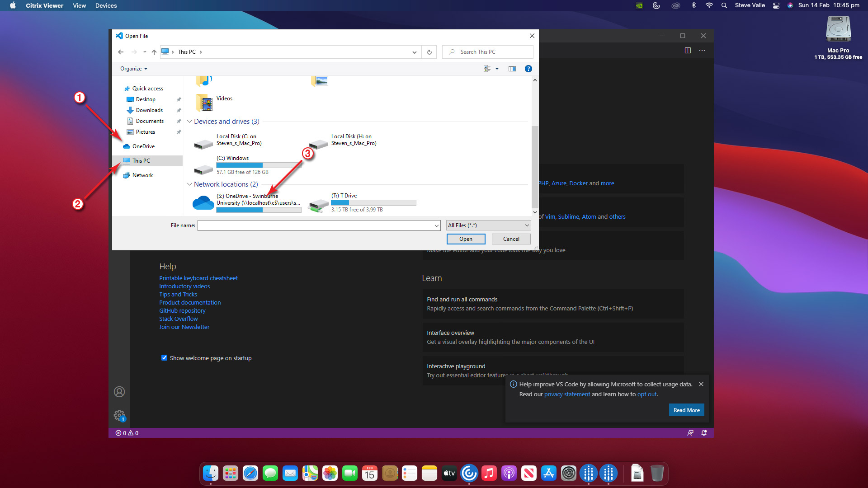
Task: Click the VS Code Manage gear icon
Action: [119, 415]
